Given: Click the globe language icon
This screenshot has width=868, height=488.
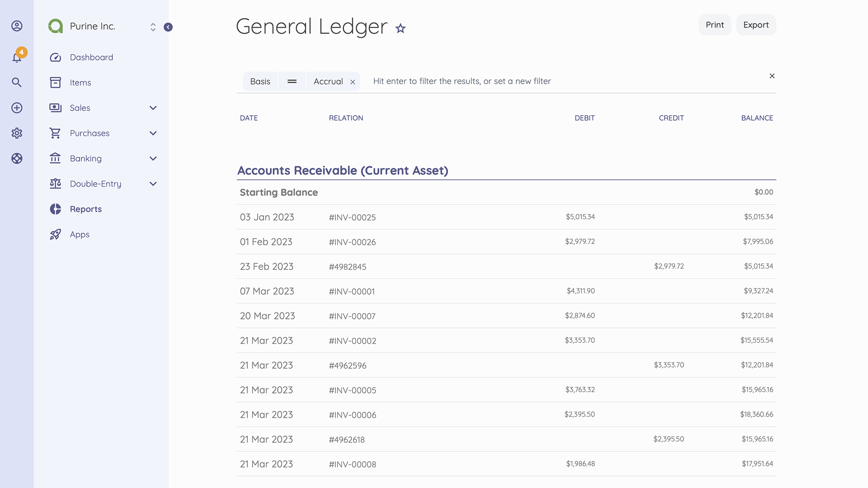Looking at the screenshot, I should 17,158.
